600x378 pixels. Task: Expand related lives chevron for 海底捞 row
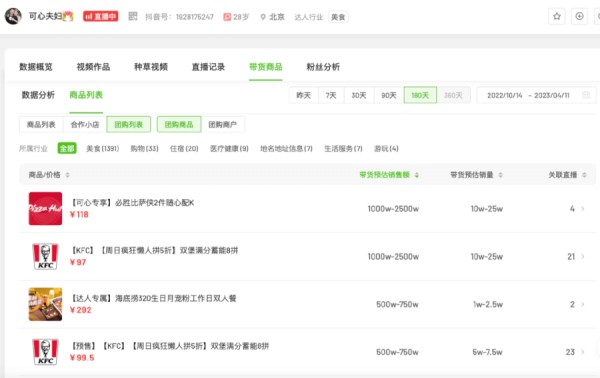pyautogui.click(x=583, y=304)
